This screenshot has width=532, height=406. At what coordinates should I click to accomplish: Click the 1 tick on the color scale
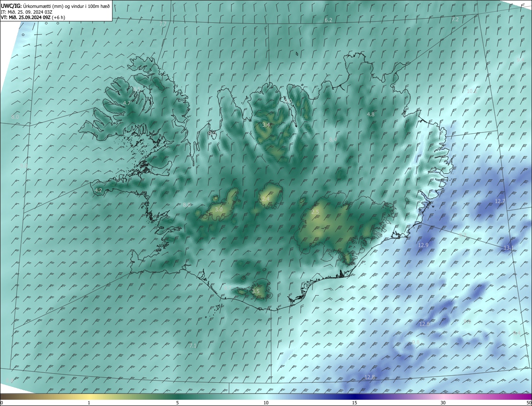click(x=89, y=403)
